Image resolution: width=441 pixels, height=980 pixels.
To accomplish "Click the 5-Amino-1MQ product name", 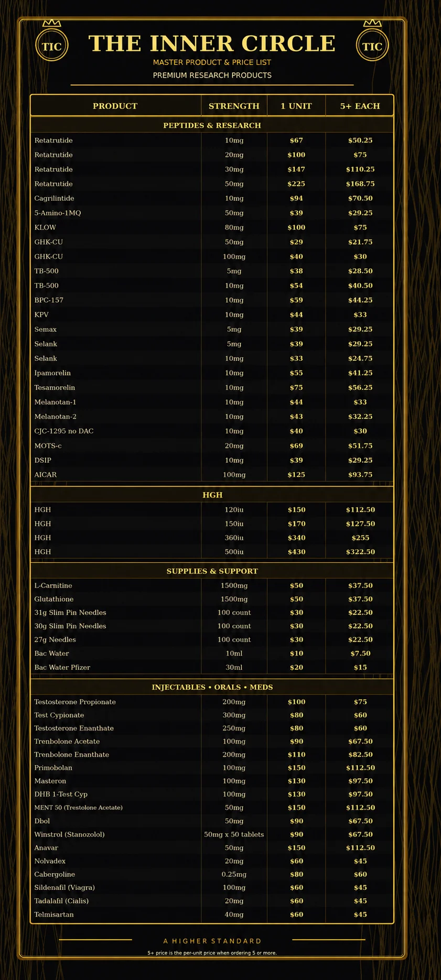I will tap(58, 213).
